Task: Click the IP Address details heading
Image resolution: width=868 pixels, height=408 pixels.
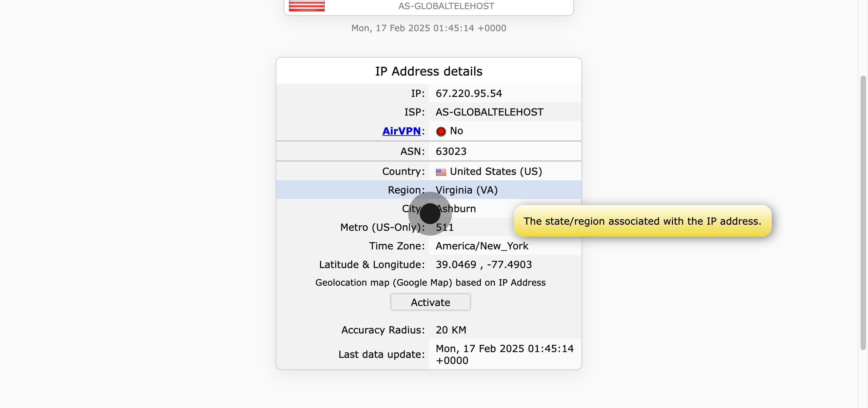Action: (429, 72)
